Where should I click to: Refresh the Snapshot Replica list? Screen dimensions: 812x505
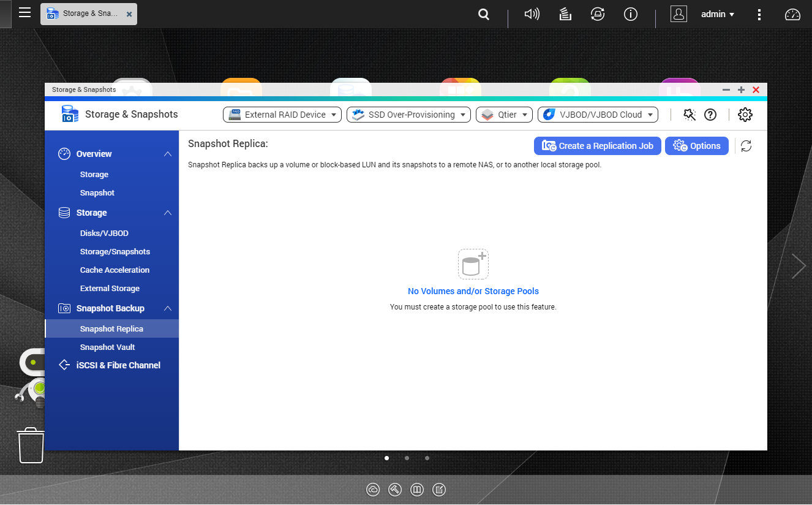pos(746,146)
